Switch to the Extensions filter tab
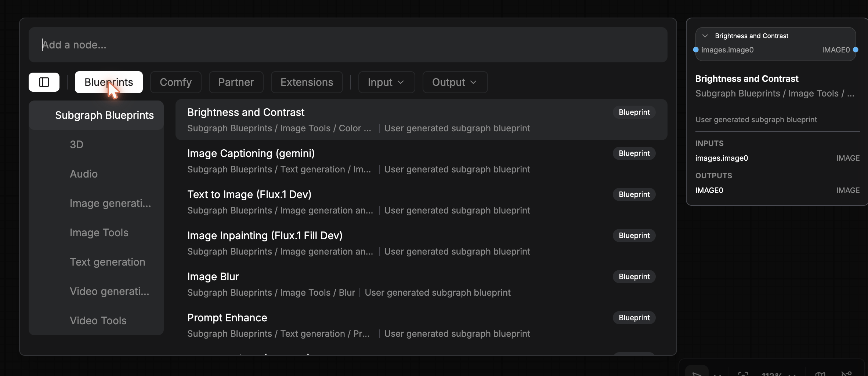The height and width of the screenshot is (376, 868). [307, 82]
